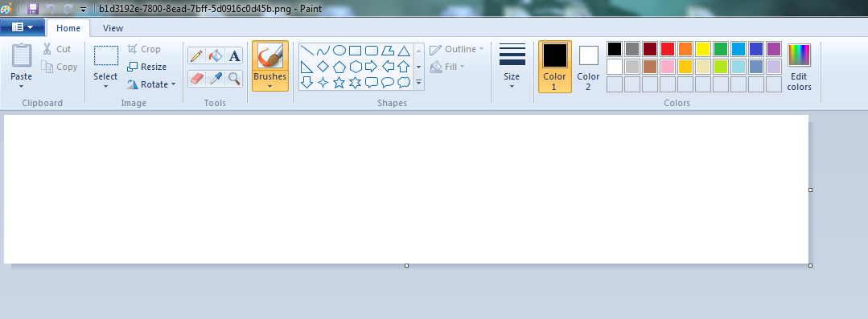Activate Color 1 foreground selector
The height and width of the screenshot is (319, 868).
(x=555, y=67)
